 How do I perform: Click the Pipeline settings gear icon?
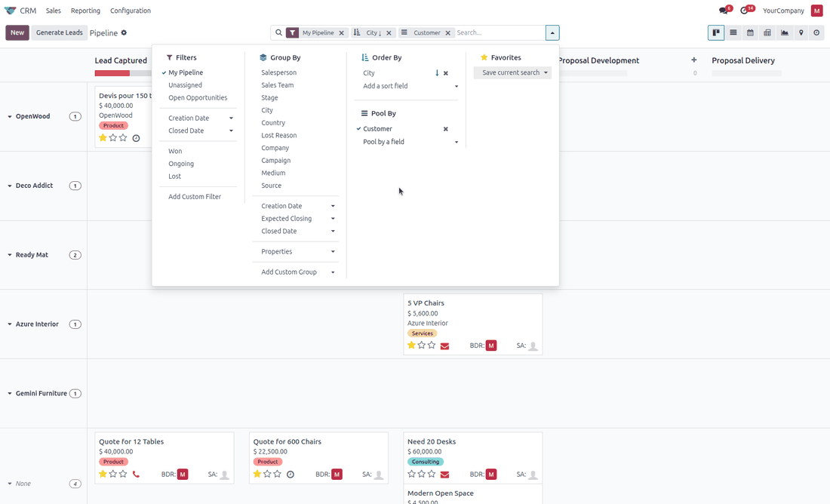pyautogui.click(x=124, y=33)
